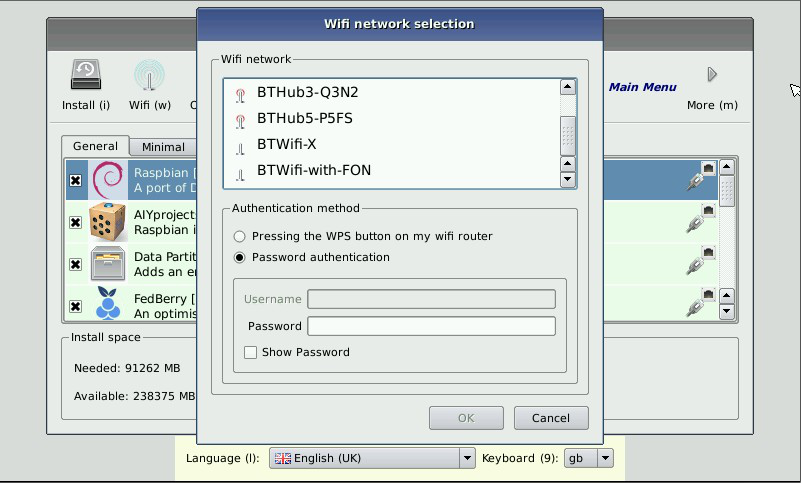801x483 pixels.
Task: Click the secured antenna icon beside BTHub3-Q3N2
Action: pos(240,95)
